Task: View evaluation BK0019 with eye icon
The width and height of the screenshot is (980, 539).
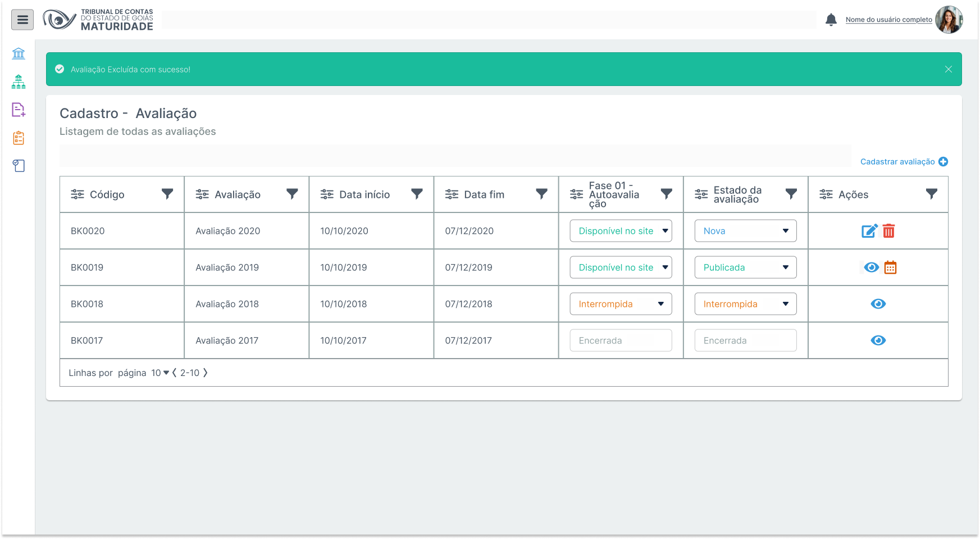Action: 871,268
